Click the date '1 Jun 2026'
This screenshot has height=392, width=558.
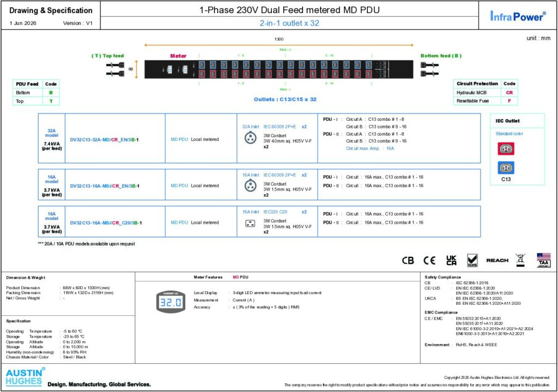click(23, 23)
